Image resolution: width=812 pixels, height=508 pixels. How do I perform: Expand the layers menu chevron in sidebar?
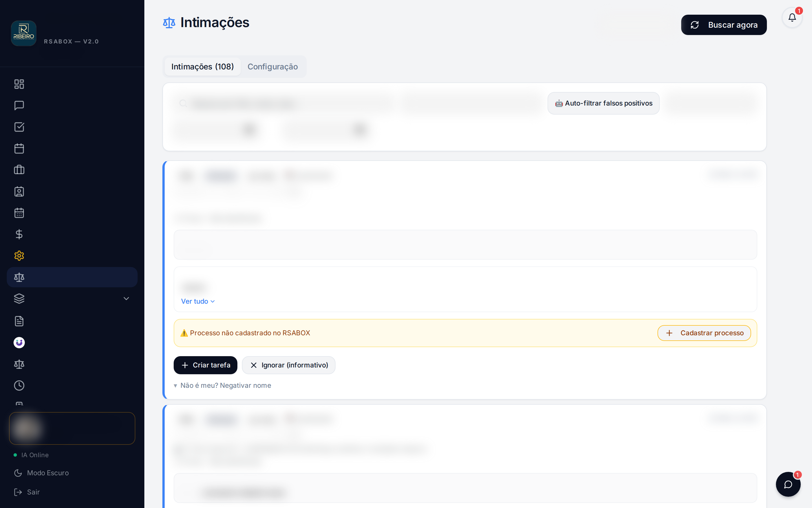126,299
